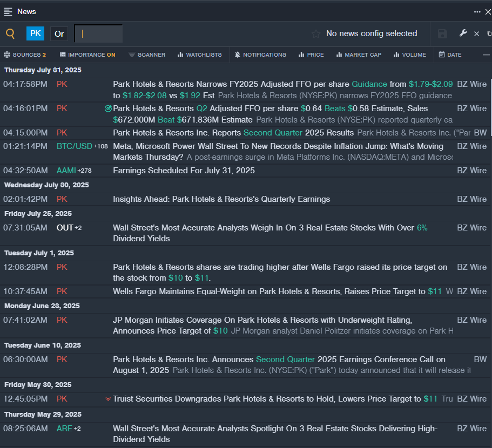Screen dimensions: 492x448
Task: Open the No news config selected dropdown
Action: point(372,33)
